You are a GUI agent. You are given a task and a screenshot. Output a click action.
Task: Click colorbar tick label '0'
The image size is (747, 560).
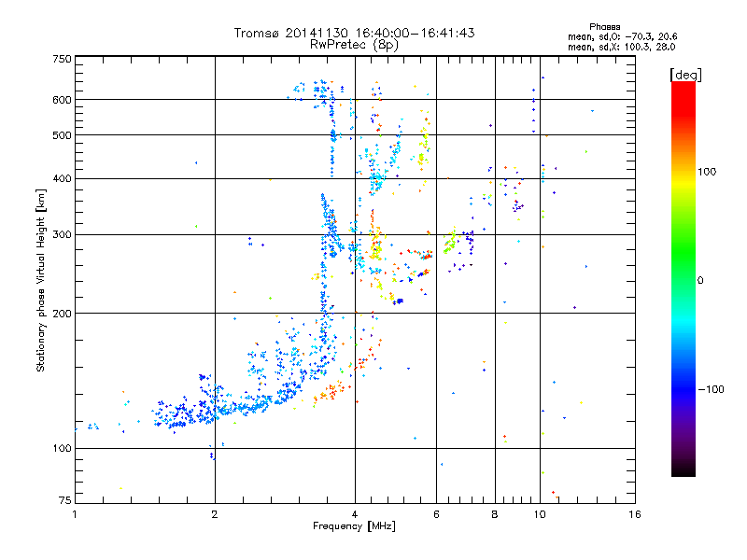point(700,281)
